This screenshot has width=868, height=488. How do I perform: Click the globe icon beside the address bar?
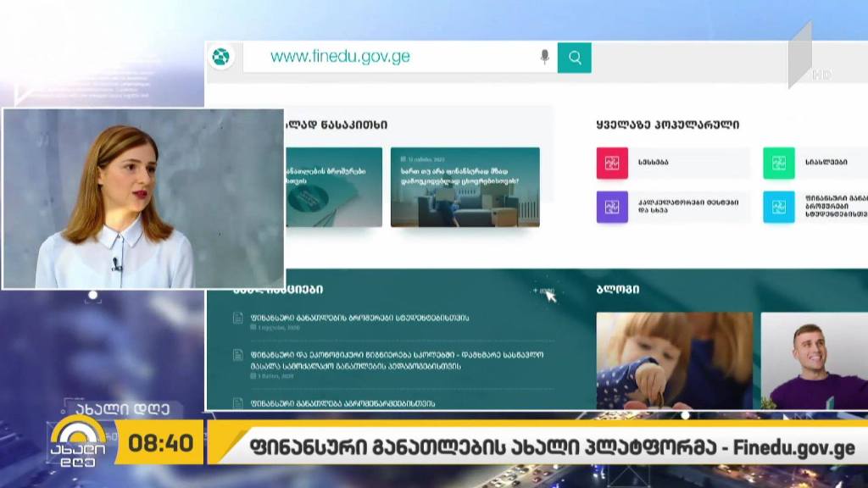click(221, 57)
